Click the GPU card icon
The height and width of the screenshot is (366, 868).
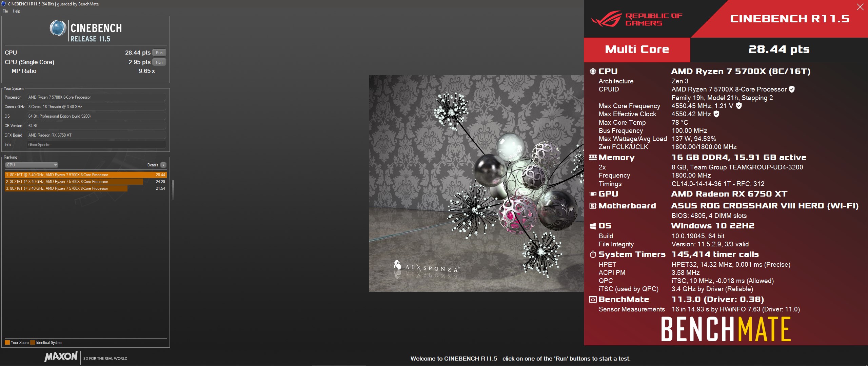coord(593,194)
